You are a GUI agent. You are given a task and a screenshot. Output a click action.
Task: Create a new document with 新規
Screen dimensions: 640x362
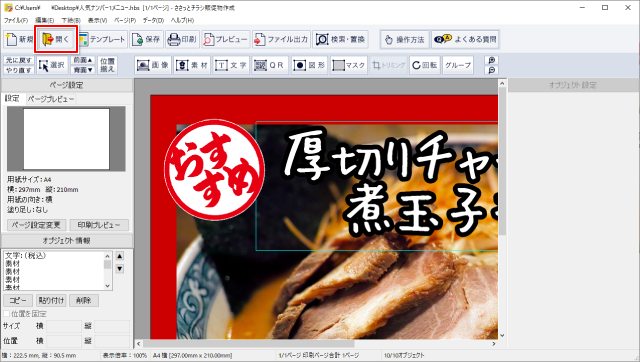tap(19, 39)
